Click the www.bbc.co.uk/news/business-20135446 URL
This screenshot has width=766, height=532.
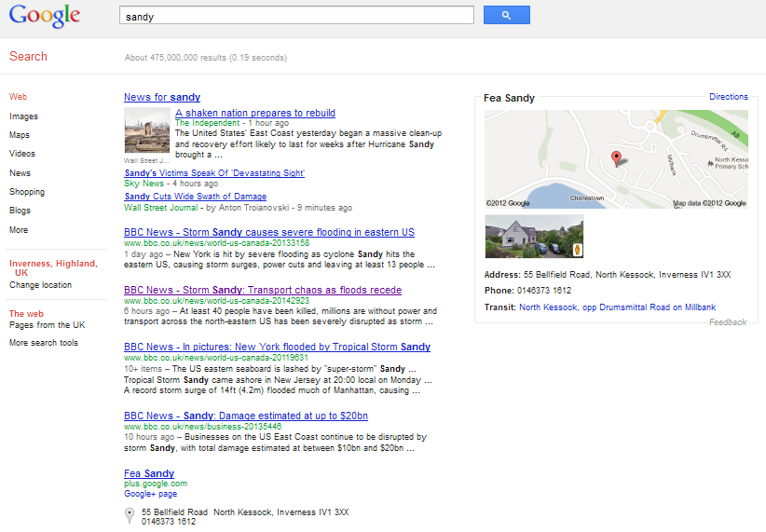[x=203, y=427]
